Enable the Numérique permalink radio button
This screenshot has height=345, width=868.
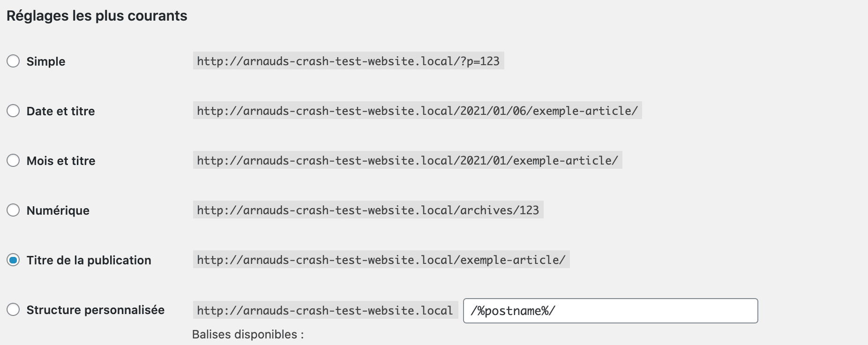point(13,210)
